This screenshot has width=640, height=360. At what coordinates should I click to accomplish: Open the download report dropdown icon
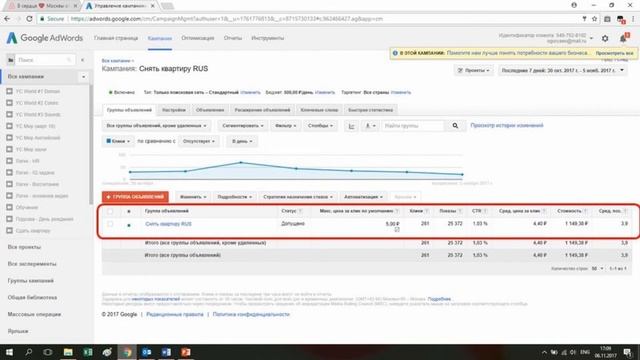[x=370, y=126]
